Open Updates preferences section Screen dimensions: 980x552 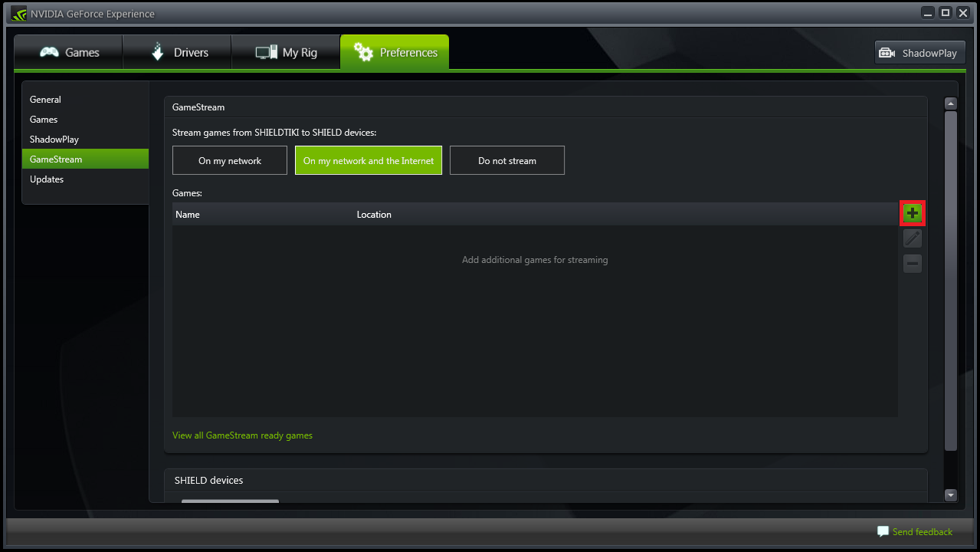pos(85,179)
